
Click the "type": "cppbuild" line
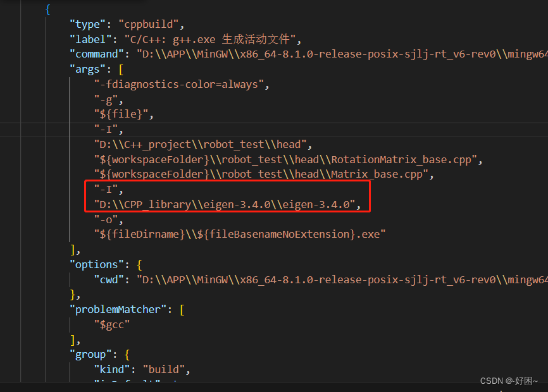point(127,24)
